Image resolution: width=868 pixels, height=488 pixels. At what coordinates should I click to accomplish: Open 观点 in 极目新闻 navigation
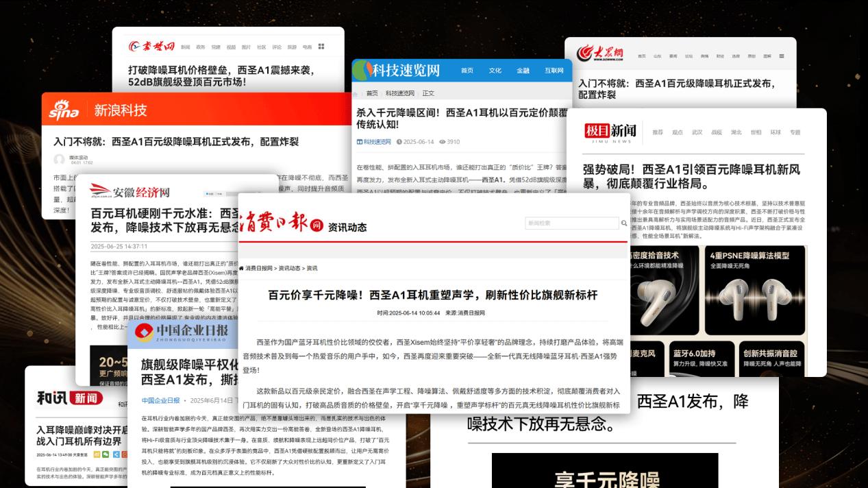[678, 132]
